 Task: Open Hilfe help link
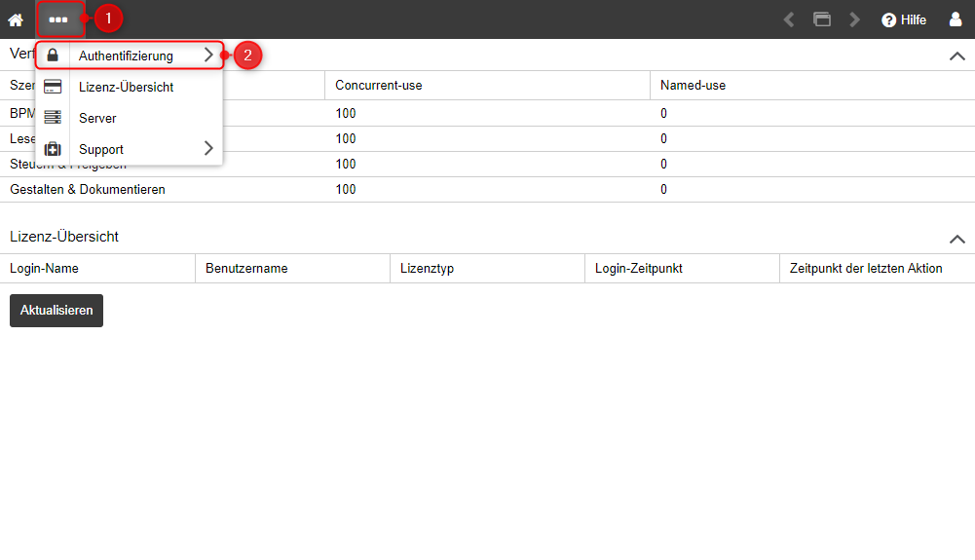[x=904, y=19]
